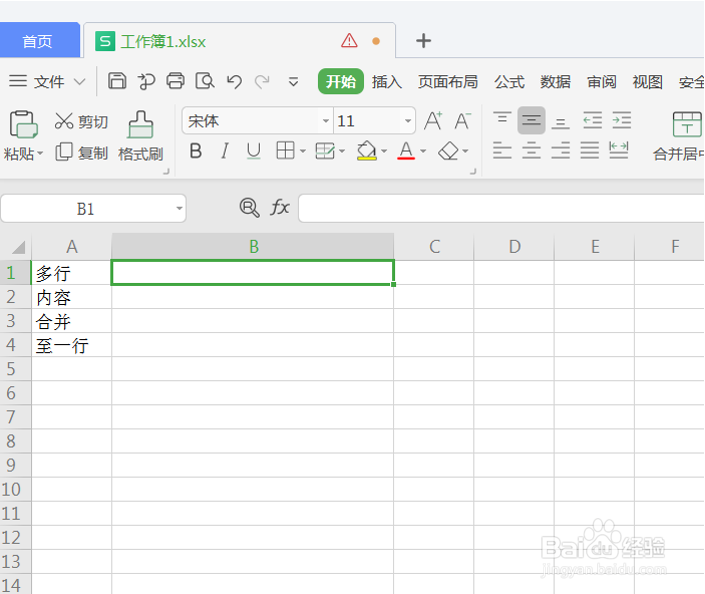Toggle Underline formatting

point(254,151)
